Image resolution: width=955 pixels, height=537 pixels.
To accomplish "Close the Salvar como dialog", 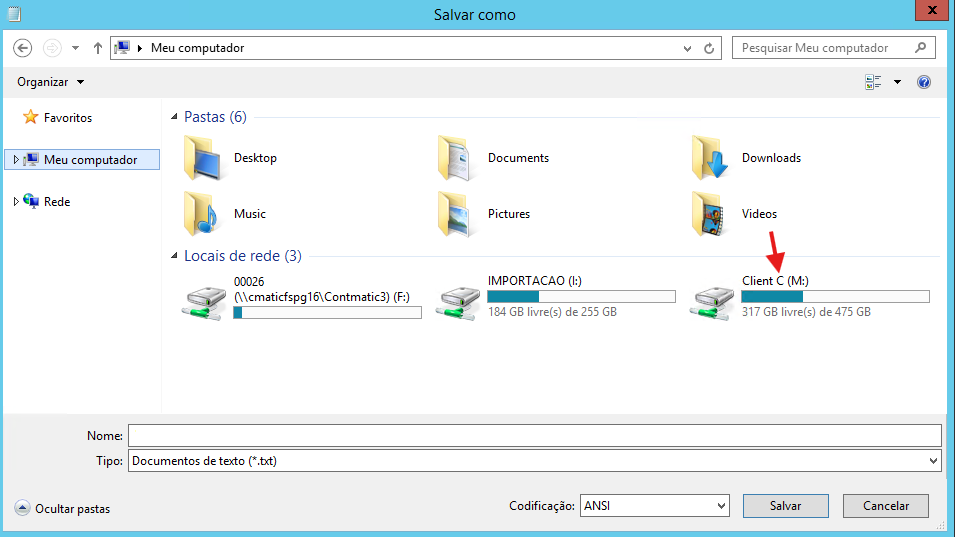I will click(932, 10).
